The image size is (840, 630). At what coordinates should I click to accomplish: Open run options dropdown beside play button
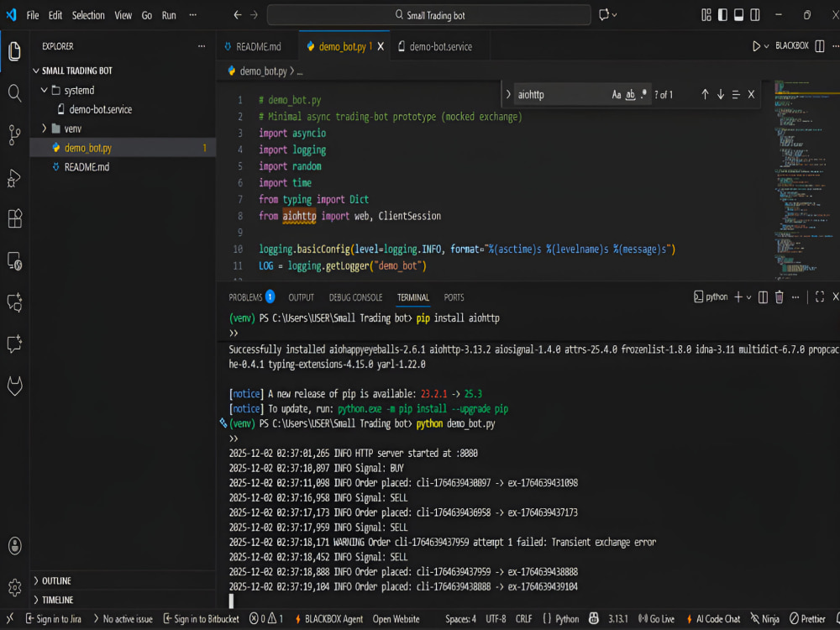(767, 46)
